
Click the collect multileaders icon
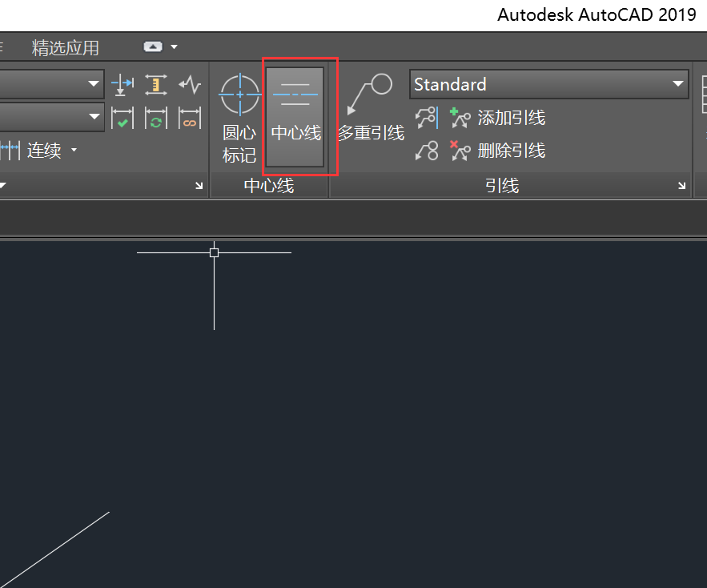[427, 151]
